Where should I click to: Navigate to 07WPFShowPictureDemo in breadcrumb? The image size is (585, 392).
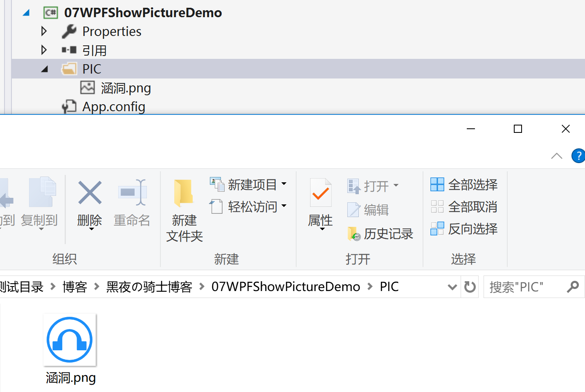[286, 287]
